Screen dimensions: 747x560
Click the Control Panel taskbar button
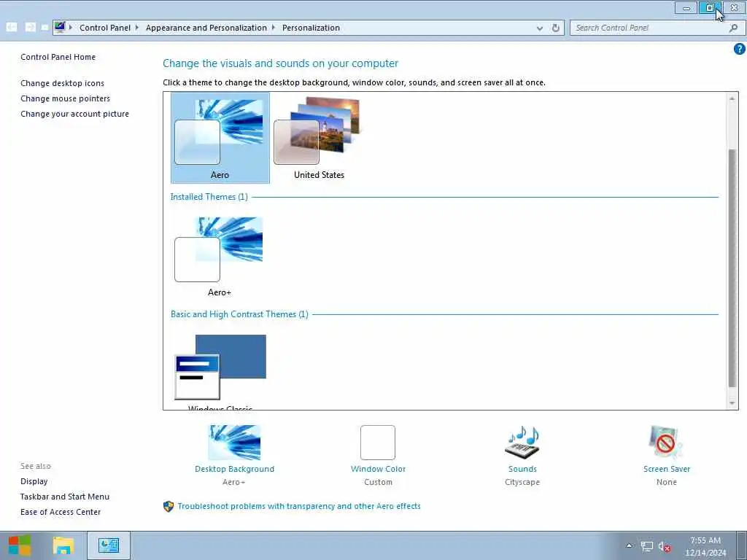(109, 545)
